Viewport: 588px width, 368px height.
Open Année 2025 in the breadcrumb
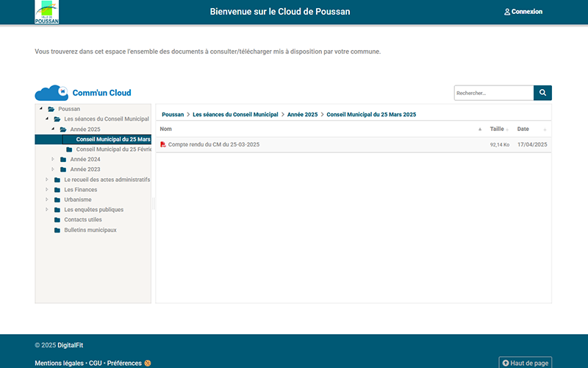(x=302, y=115)
